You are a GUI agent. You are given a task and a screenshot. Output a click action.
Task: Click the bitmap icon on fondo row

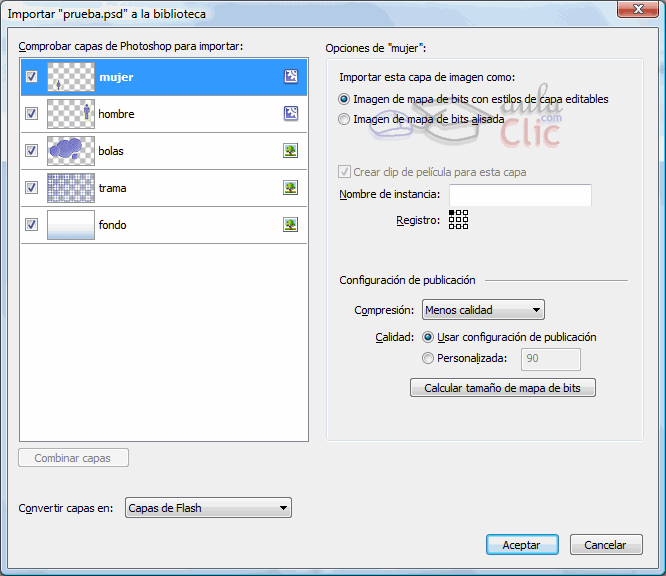coord(291,225)
